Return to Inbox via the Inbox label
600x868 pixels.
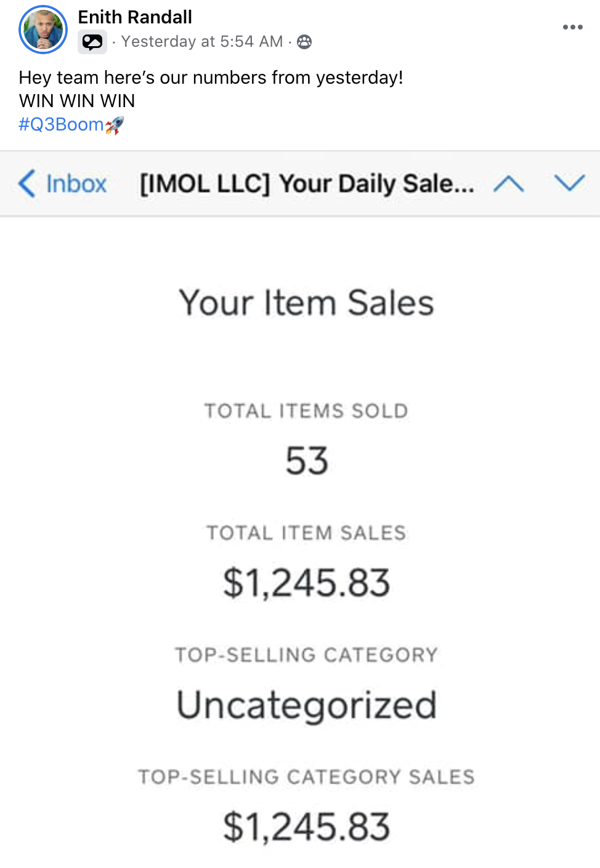[x=76, y=184]
